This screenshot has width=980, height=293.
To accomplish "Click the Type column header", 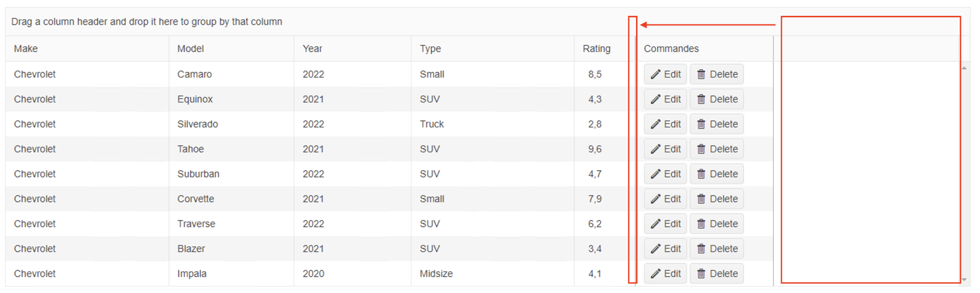I will 430,49.
